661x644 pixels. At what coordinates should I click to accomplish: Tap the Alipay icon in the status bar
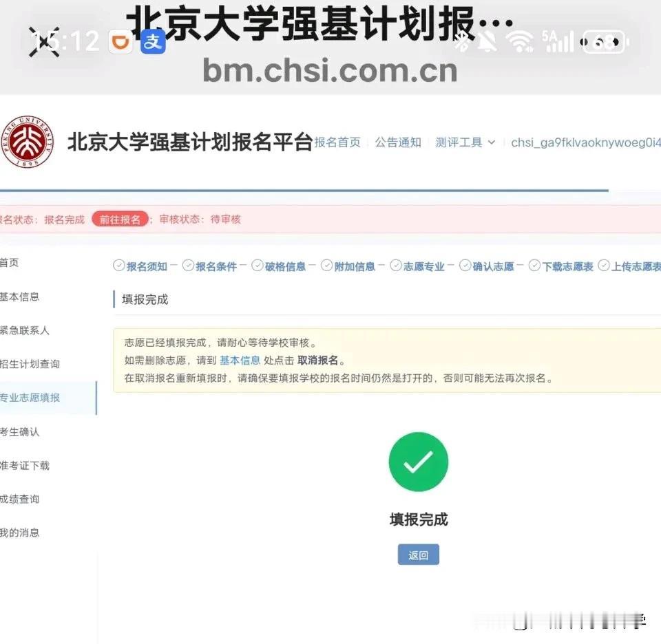click(153, 43)
